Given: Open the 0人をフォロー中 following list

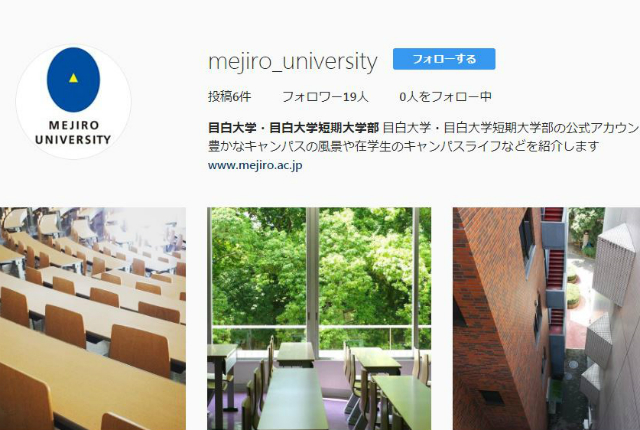Looking at the screenshot, I should pos(445,97).
